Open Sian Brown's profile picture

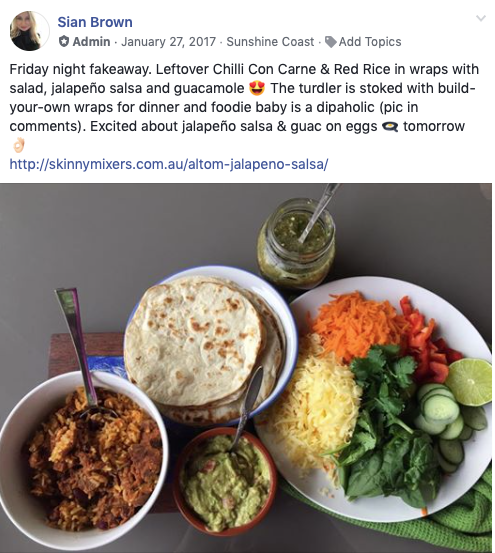tap(30, 31)
